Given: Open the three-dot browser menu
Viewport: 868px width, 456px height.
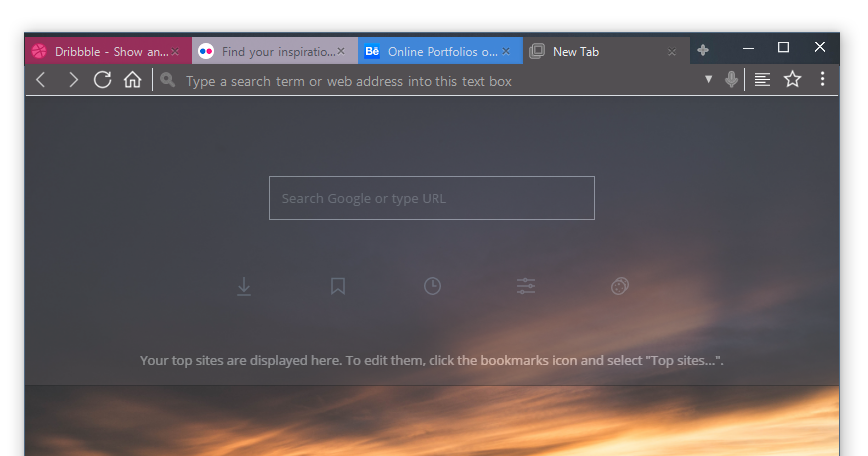Looking at the screenshot, I should [x=823, y=79].
